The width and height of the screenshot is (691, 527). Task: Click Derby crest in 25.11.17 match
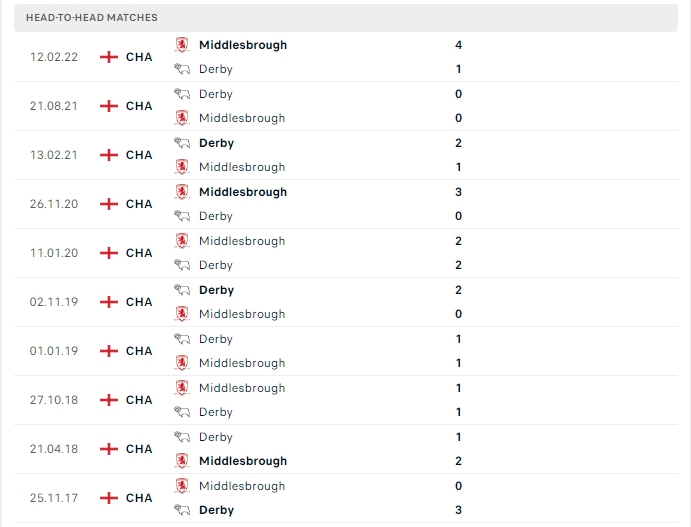182,510
